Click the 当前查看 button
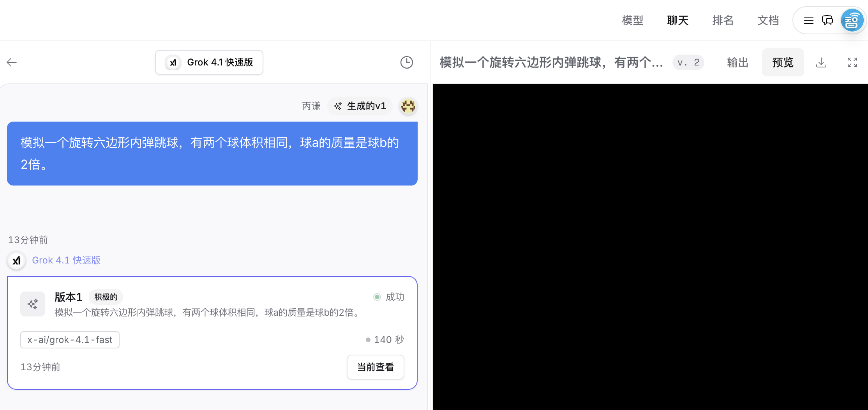The width and height of the screenshot is (868, 410). [x=375, y=367]
